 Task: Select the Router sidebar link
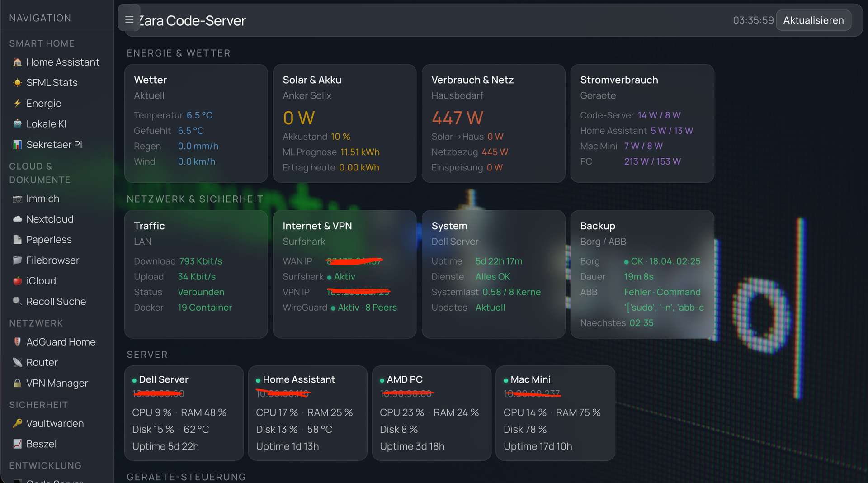pos(42,363)
